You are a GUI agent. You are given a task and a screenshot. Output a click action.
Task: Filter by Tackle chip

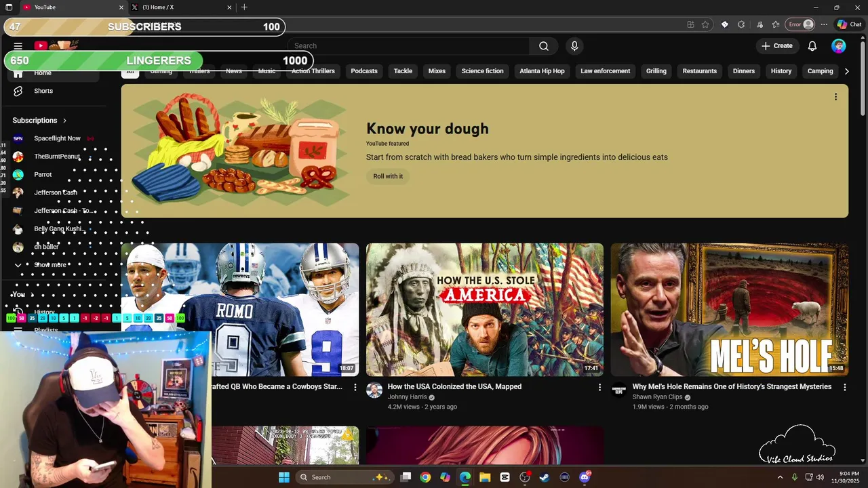pos(403,71)
